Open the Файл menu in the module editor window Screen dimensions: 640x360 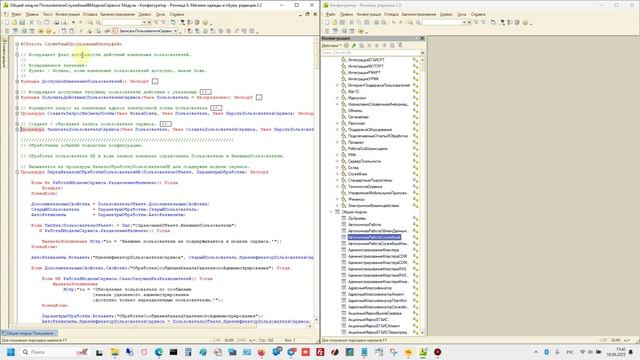click(x=16, y=14)
